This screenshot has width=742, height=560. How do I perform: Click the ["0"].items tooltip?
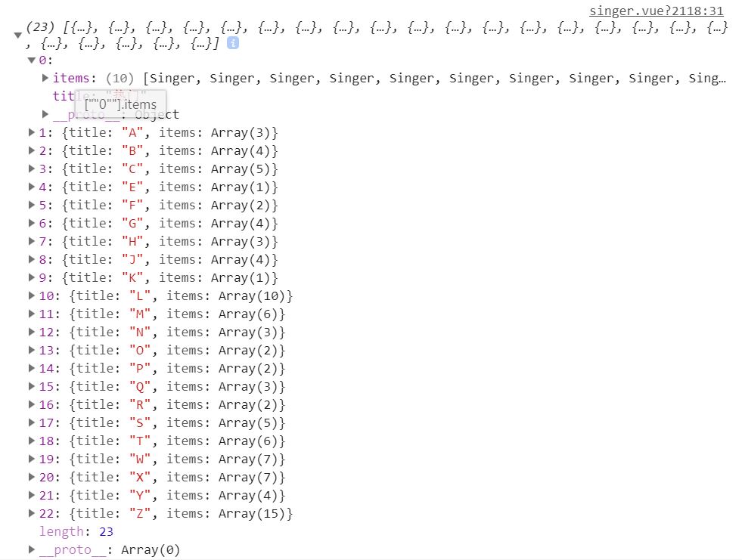[x=121, y=104]
